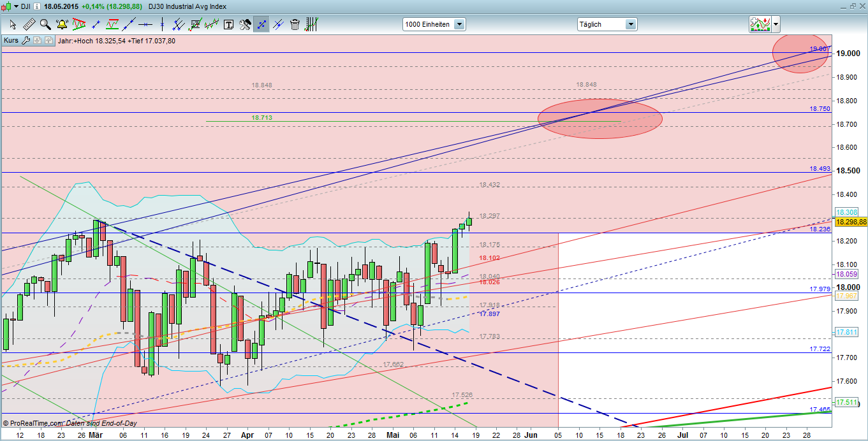Click the Apr label on the time axis
Viewport: 868px width, 441px height.
tap(248, 434)
